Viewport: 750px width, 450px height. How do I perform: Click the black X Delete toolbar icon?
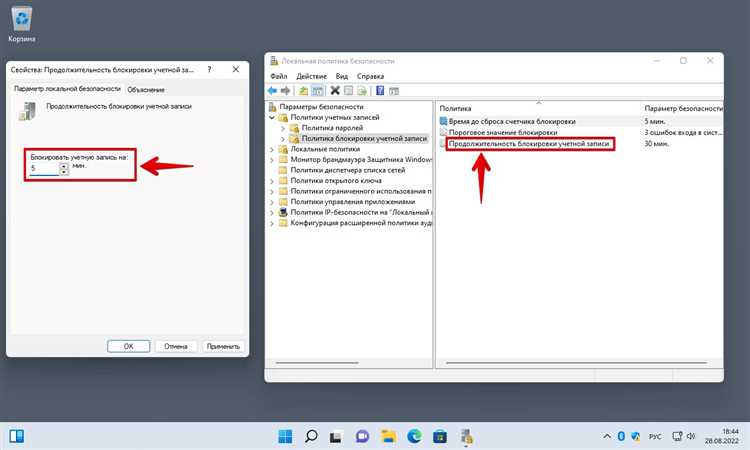pos(335,90)
